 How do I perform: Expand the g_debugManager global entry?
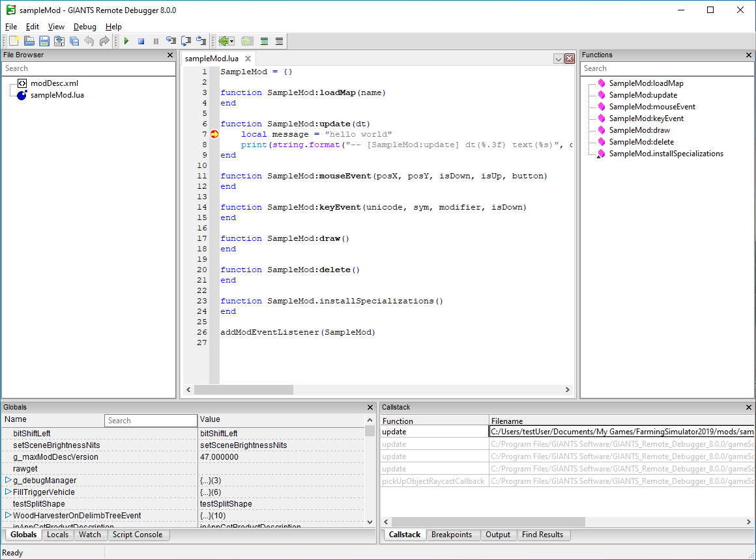click(8, 481)
